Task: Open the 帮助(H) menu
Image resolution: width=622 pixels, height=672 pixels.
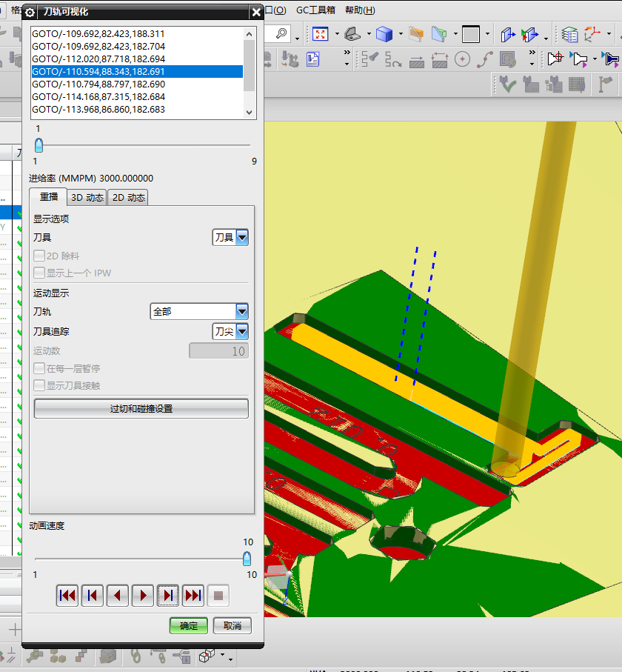Action: coord(360,10)
